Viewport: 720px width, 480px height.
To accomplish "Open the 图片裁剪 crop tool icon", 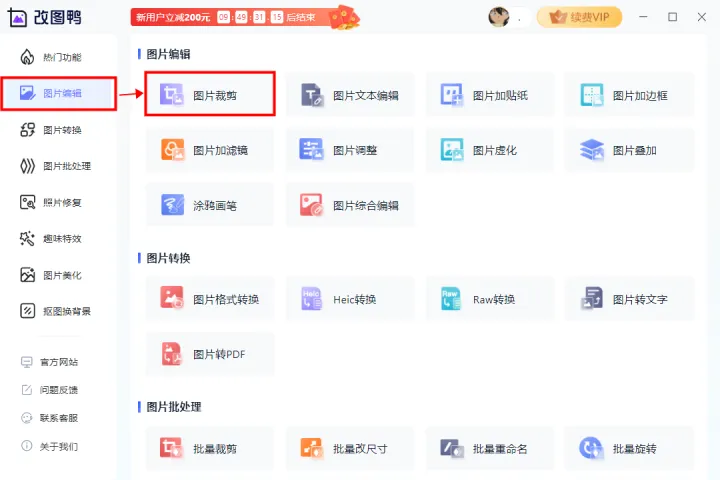I will click(x=171, y=95).
